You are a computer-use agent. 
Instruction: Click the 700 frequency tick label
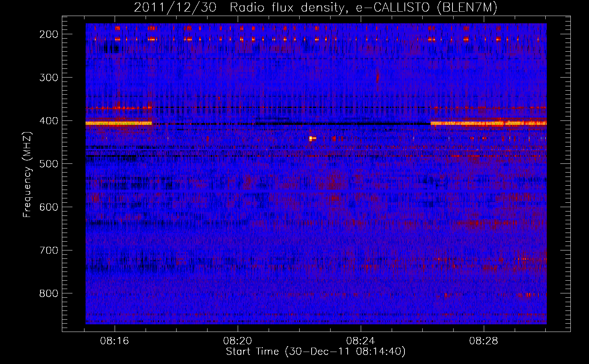click(x=49, y=250)
